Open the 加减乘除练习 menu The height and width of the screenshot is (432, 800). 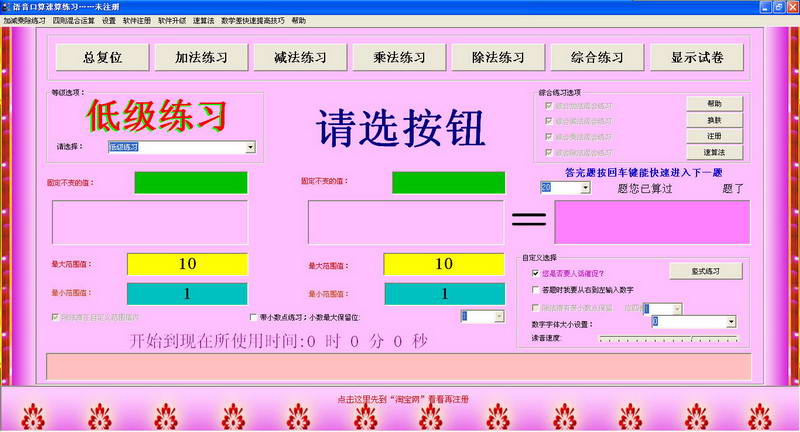pyautogui.click(x=24, y=20)
